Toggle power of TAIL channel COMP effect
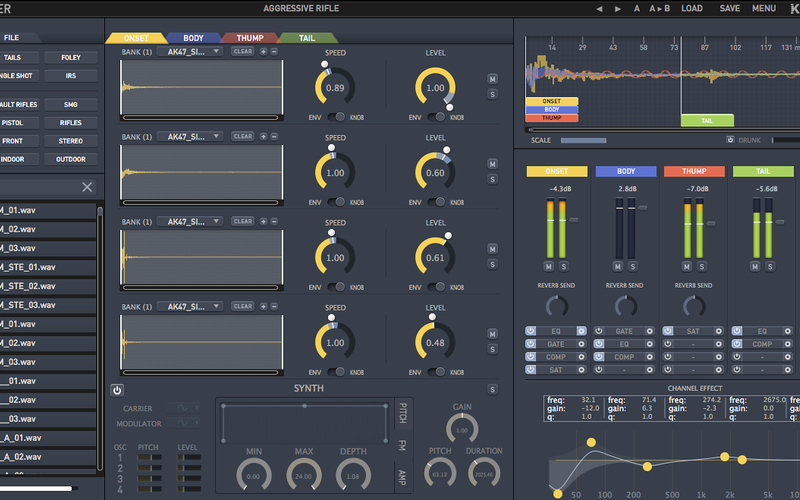 coord(737,344)
